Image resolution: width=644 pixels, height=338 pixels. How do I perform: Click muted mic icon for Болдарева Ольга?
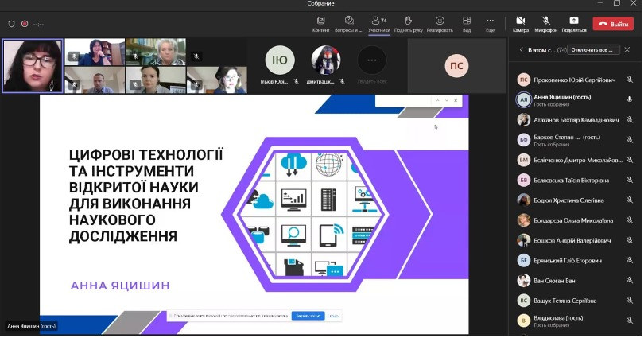click(x=629, y=220)
